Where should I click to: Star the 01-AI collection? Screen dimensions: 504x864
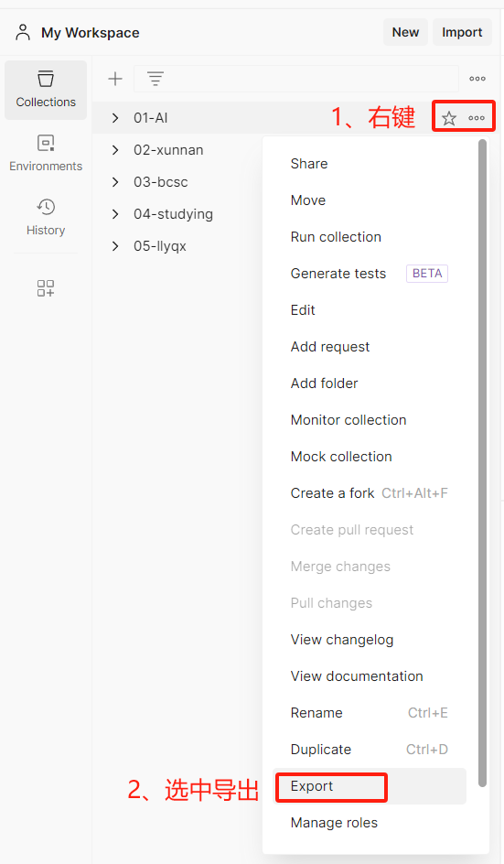(x=449, y=118)
